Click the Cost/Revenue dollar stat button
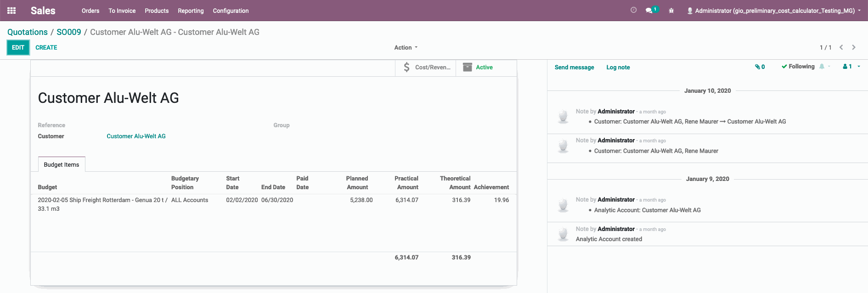 click(x=426, y=68)
